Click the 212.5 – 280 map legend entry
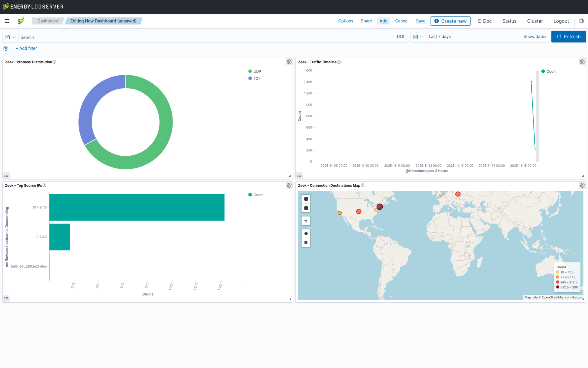The height and width of the screenshot is (368, 588). [567, 287]
